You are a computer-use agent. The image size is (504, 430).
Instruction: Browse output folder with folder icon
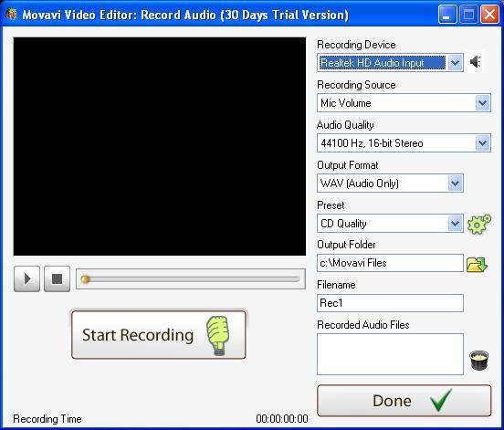click(x=477, y=264)
